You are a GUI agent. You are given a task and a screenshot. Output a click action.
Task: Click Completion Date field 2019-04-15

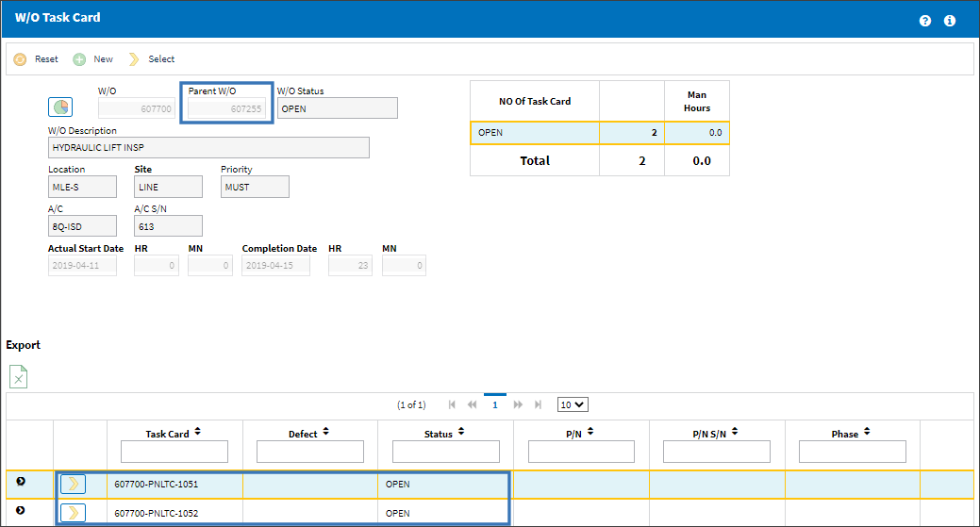tap(275, 265)
